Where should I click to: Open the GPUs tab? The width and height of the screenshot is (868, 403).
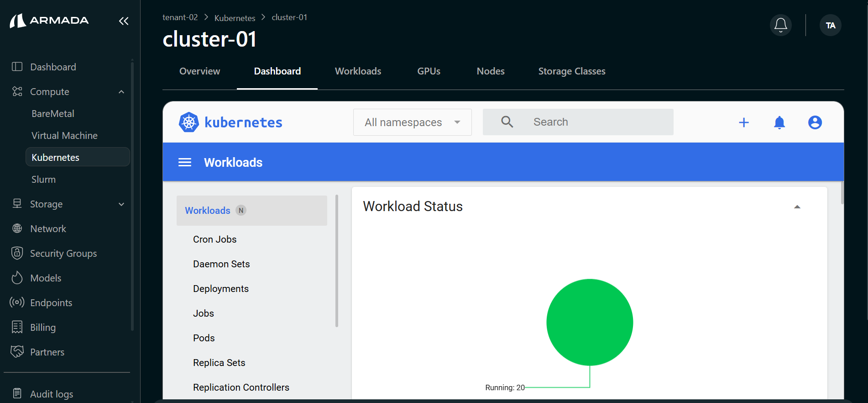click(x=429, y=71)
